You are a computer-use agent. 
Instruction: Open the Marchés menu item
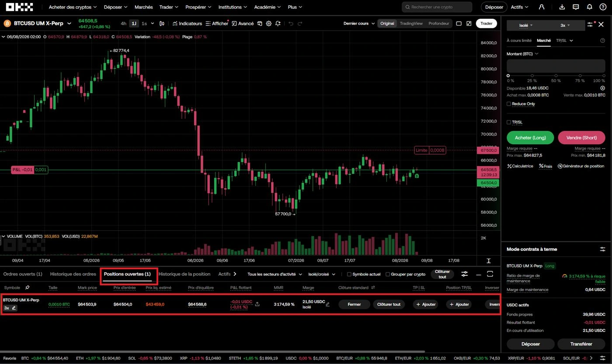[x=144, y=7]
